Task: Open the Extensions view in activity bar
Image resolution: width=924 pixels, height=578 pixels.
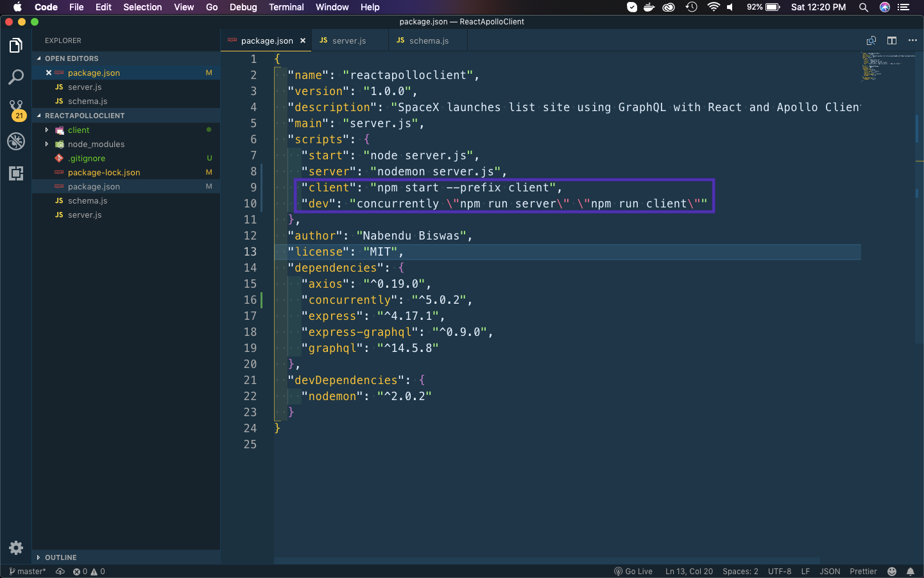Action: pyautogui.click(x=16, y=173)
